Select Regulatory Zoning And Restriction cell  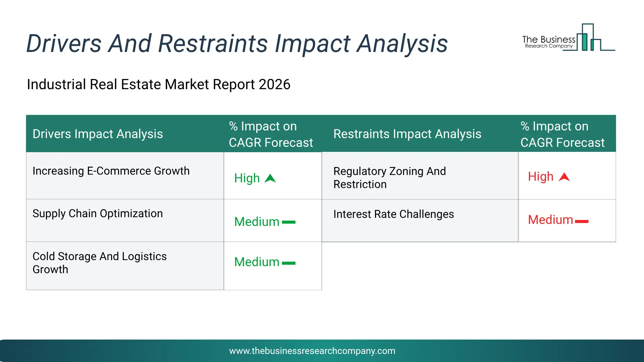coord(420,176)
